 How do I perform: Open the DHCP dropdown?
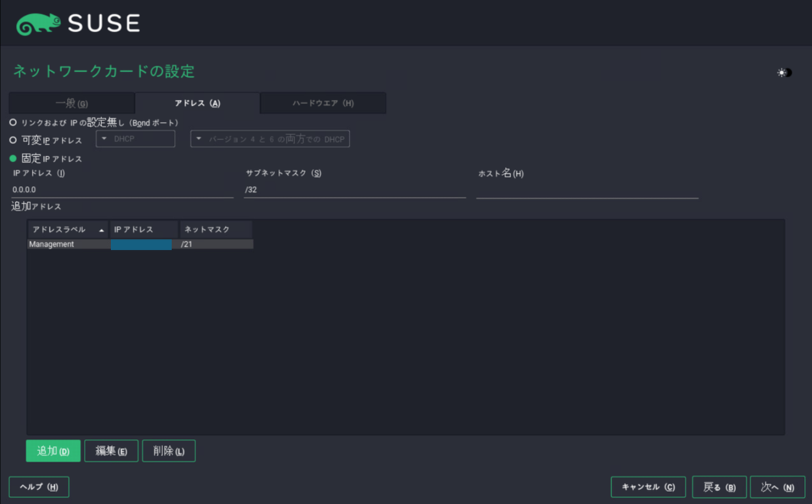135,139
